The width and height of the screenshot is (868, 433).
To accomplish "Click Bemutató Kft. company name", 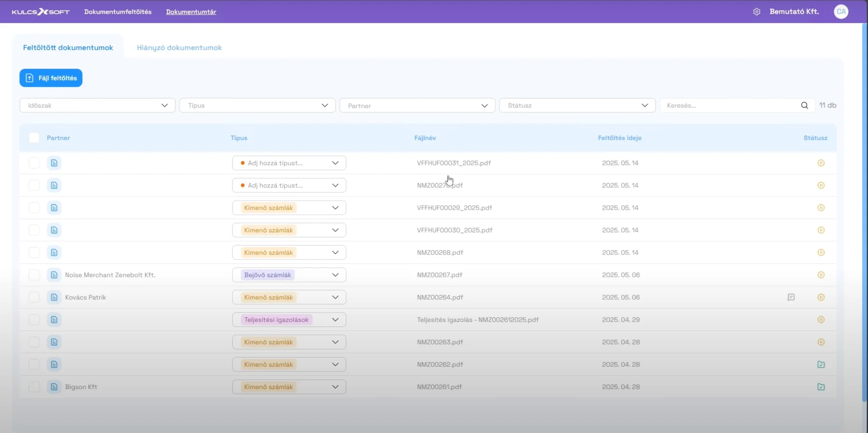I will (x=794, y=12).
